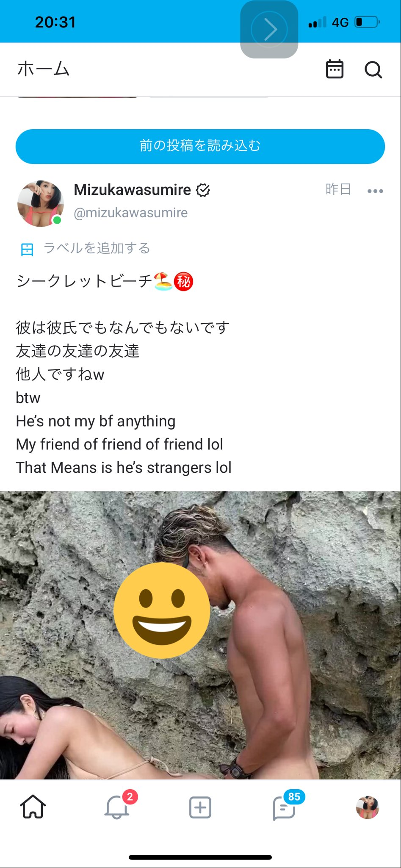This screenshot has height=868, width=401.
Task: Tap ラベルを追加する add label link
Action: 97,248
